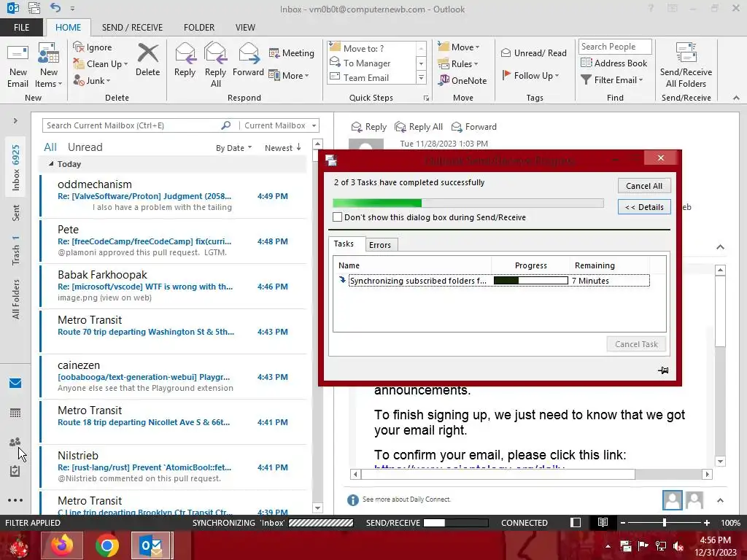Click the ribbon Forward icon

pyautogui.click(x=248, y=60)
